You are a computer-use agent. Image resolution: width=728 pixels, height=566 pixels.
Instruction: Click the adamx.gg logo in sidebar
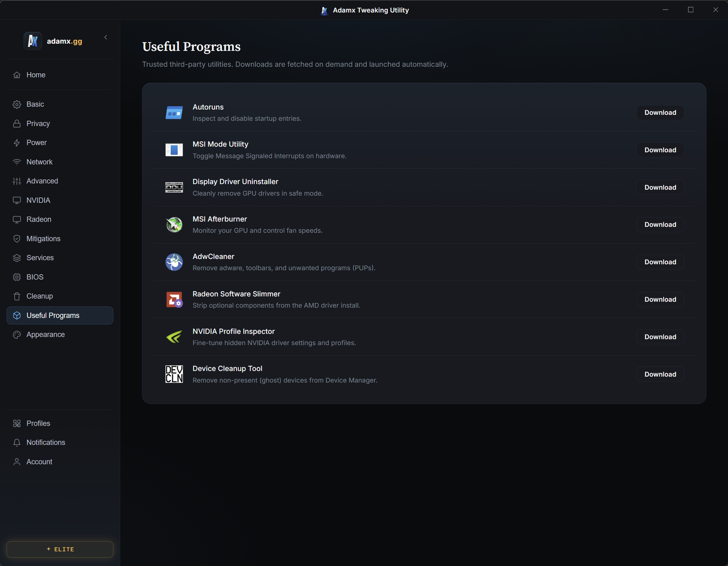click(33, 41)
